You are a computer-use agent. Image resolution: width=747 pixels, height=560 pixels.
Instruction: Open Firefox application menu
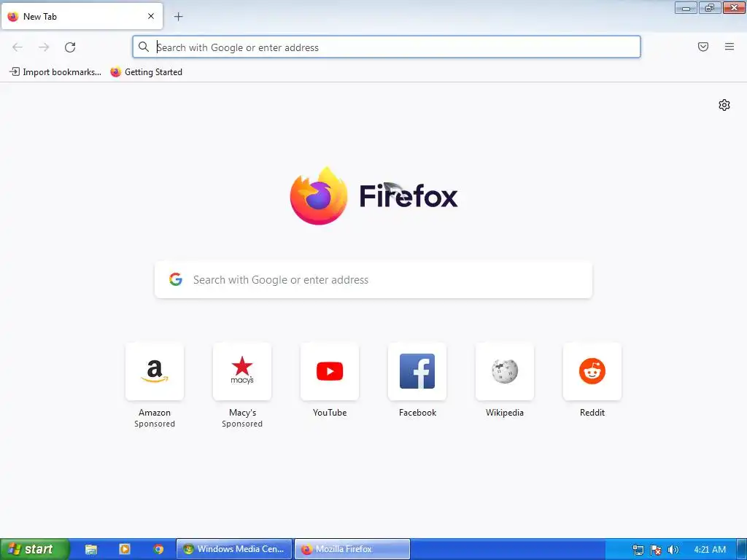point(729,47)
